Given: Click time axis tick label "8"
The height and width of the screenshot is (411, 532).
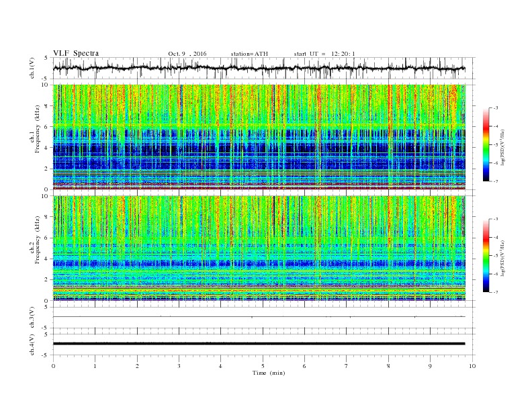Looking at the screenshot, I should 388,366.
